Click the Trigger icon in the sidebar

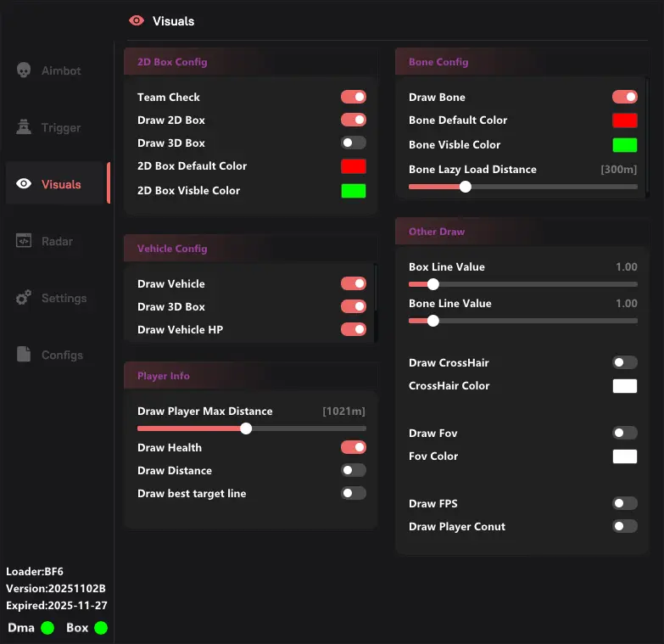pos(24,127)
